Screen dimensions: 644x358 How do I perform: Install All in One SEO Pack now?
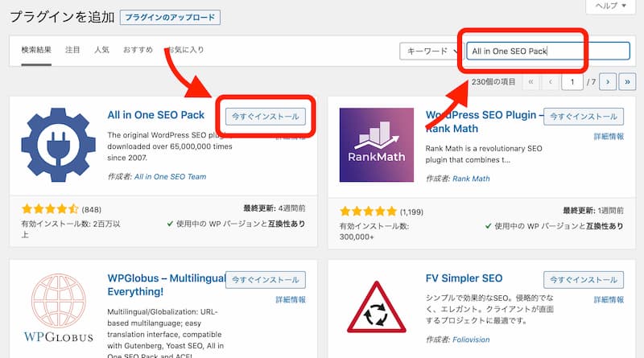266,117
